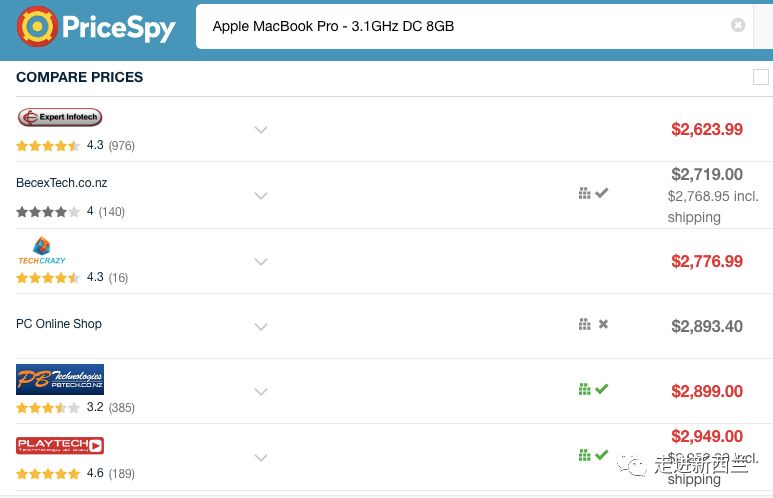This screenshot has width=773, height=498.
Task: Click the $2,623.99 price link
Action: coord(707,129)
